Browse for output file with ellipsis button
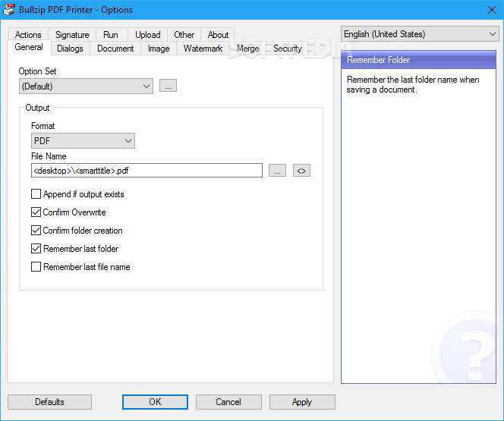This screenshot has height=421, width=504. coord(277,171)
